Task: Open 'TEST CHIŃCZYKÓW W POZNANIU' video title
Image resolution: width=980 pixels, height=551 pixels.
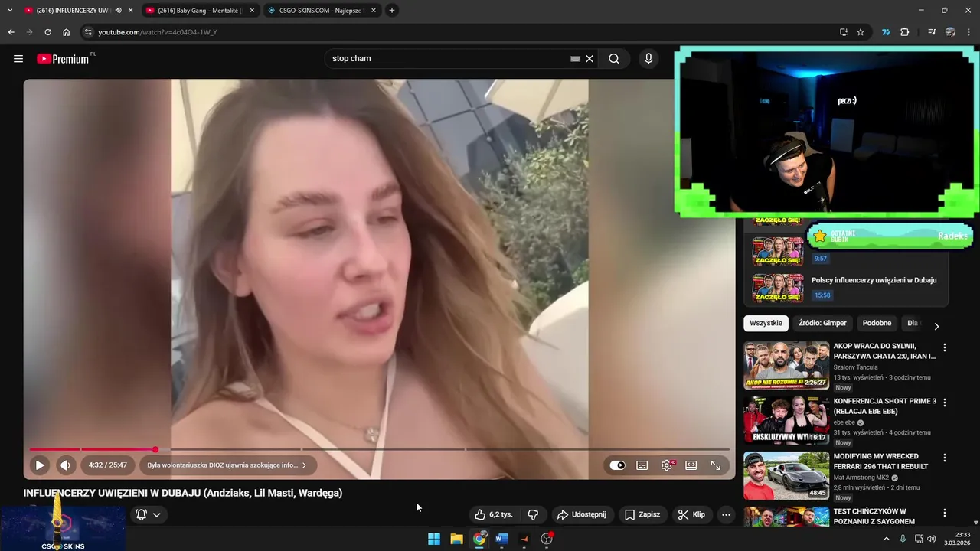Action: pyautogui.click(x=875, y=517)
